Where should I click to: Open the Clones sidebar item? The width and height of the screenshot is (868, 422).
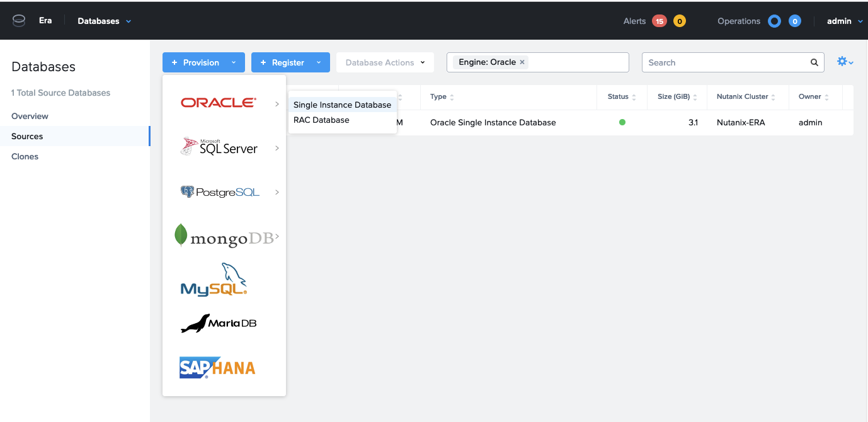[x=74, y=156]
